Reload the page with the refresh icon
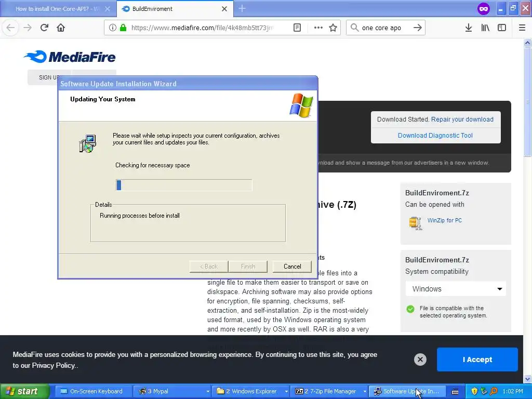The height and width of the screenshot is (399, 532). point(44,28)
